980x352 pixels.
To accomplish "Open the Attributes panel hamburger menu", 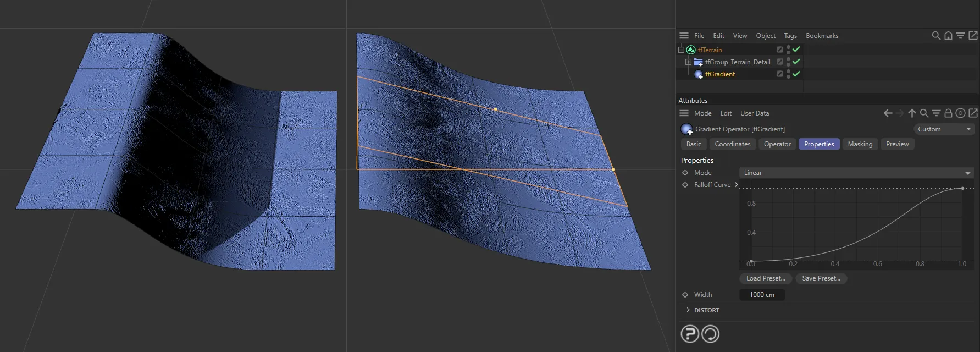I will point(684,113).
